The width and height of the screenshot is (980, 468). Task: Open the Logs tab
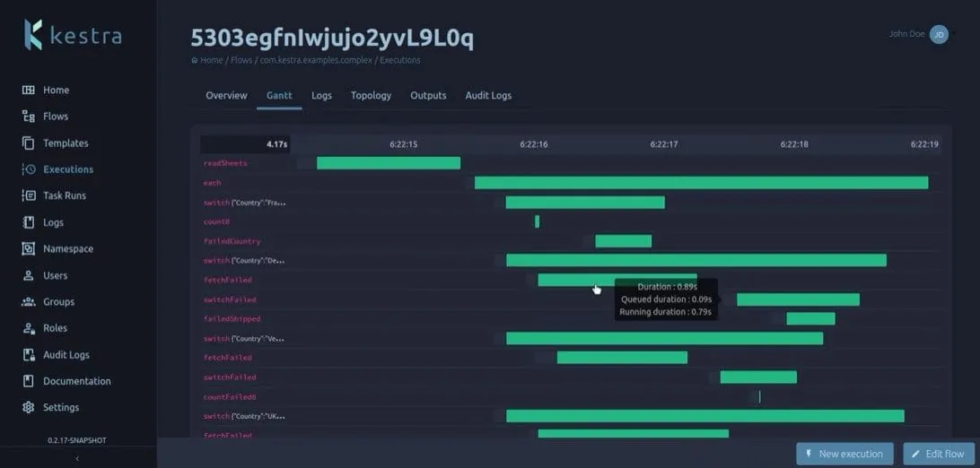point(322,95)
